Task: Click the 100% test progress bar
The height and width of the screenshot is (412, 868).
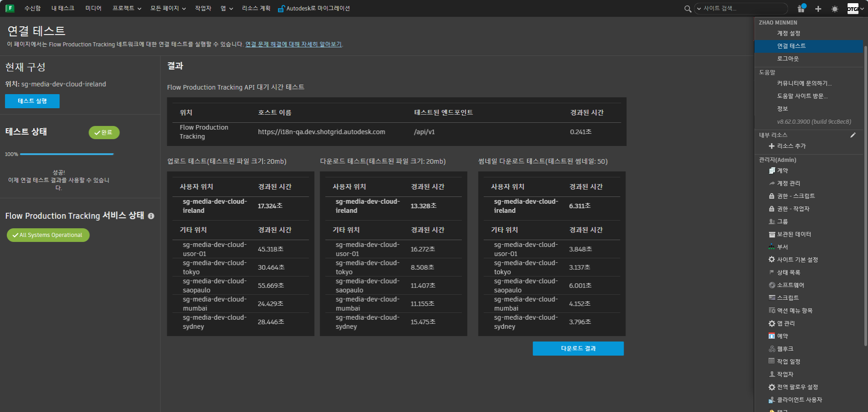Action: coord(67,154)
